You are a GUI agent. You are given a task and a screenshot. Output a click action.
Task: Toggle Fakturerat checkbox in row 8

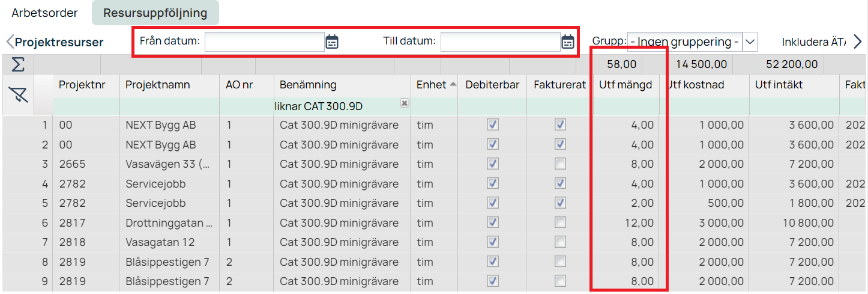click(x=560, y=262)
